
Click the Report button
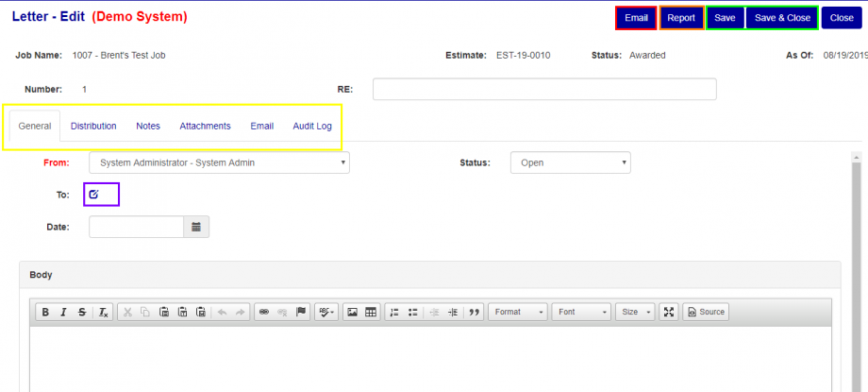(x=681, y=18)
